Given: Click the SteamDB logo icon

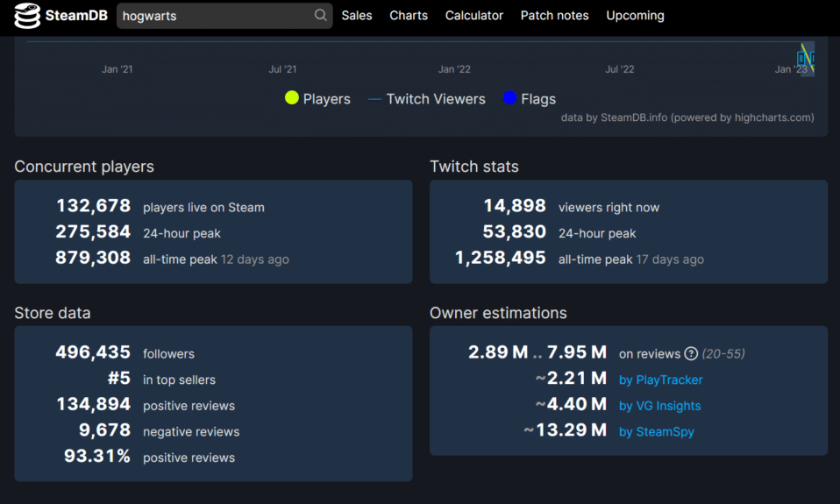Looking at the screenshot, I should click(x=27, y=16).
